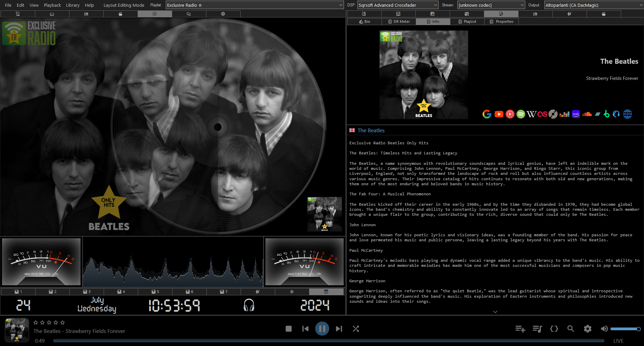Open the View menu

click(34, 5)
